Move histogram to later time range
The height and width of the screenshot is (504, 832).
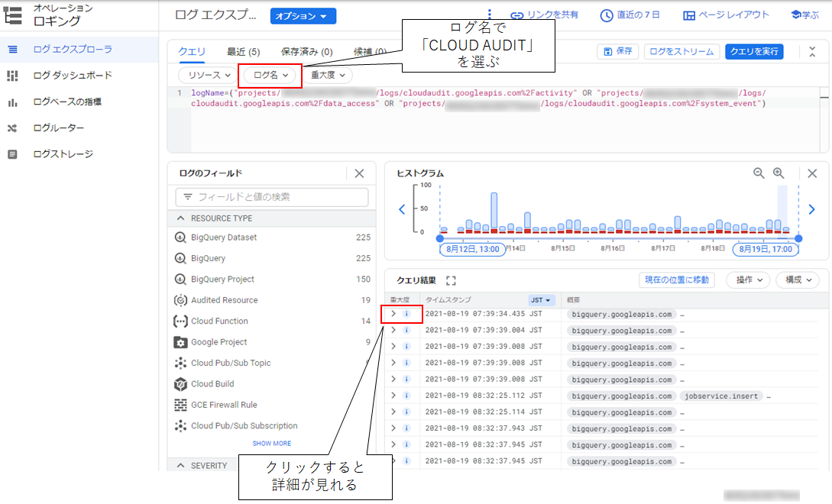tap(811, 209)
